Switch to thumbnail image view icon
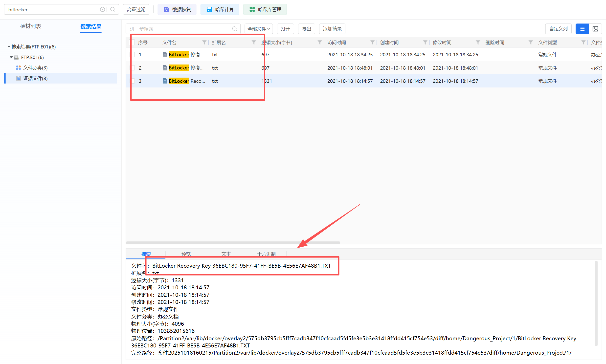606x364 pixels. [x=595, y=29]
